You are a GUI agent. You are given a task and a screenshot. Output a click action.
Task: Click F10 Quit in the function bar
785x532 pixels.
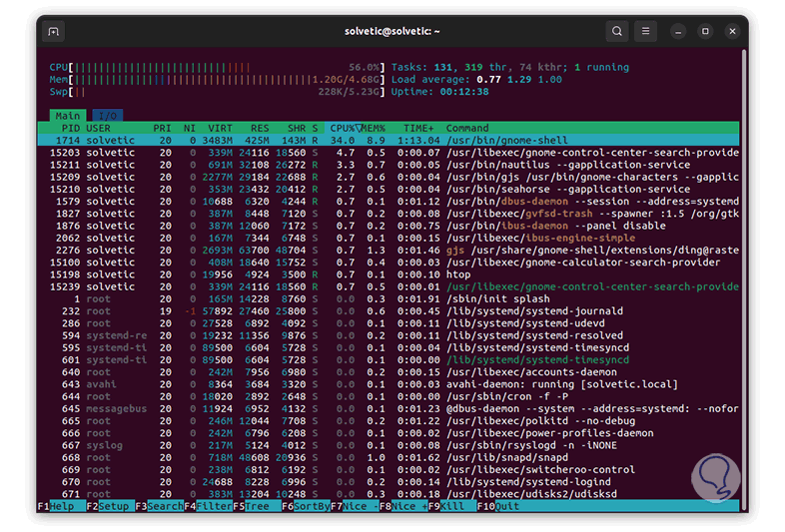click(498, 506)
